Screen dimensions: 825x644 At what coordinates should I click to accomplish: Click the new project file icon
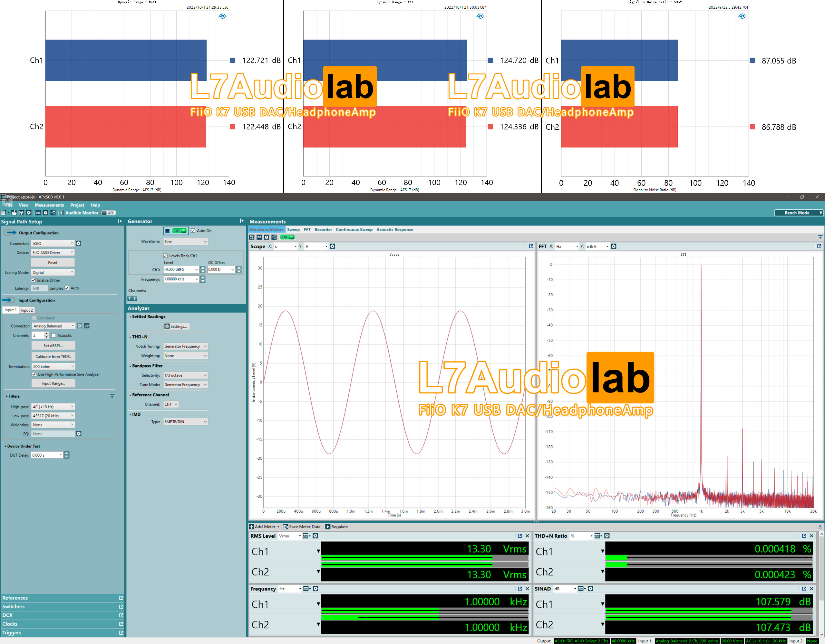[x=4, y=213]
